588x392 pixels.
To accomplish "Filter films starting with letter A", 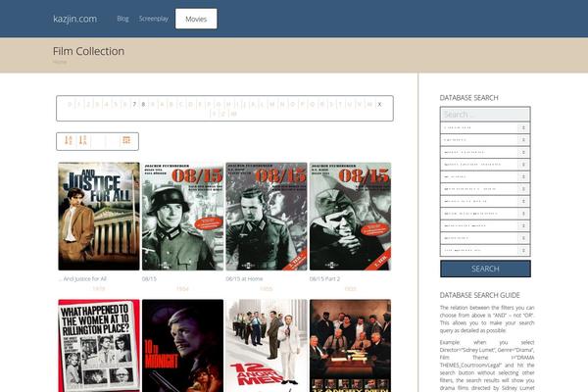I will pyautogui.click(x=163, y=104).
